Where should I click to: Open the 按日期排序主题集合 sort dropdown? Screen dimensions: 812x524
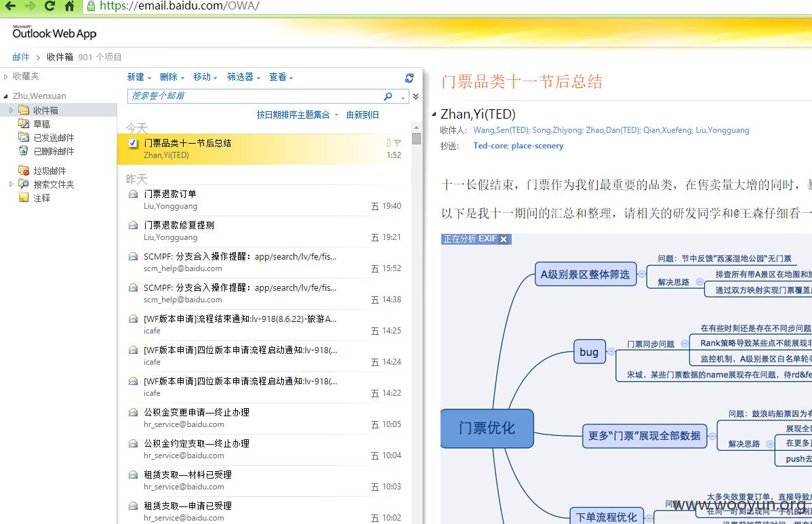pos(298,115)
